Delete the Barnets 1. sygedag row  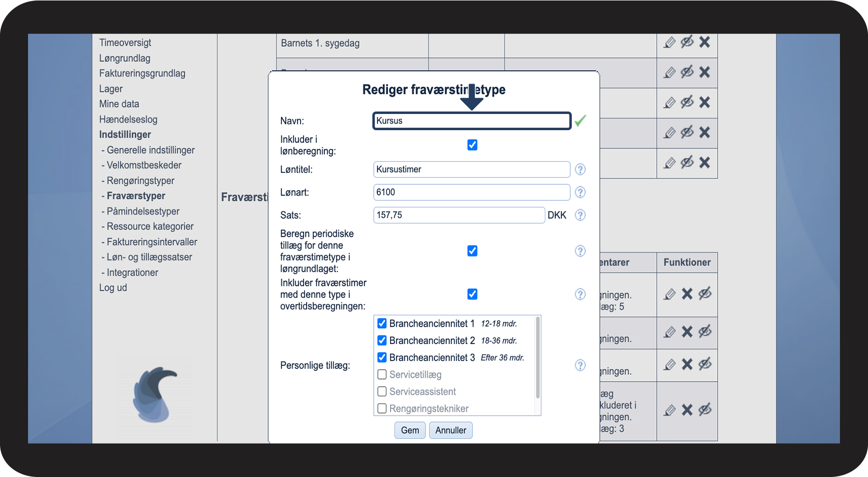(704, 42)
